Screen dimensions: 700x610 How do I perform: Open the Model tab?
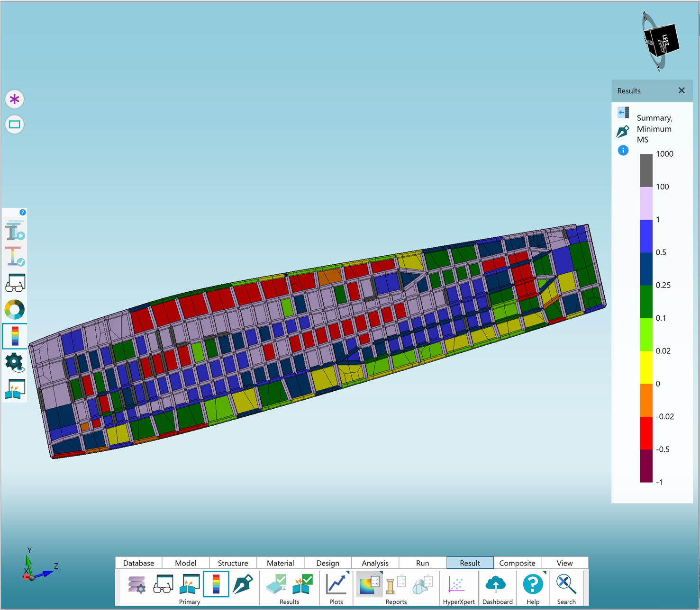coord(186,563)
